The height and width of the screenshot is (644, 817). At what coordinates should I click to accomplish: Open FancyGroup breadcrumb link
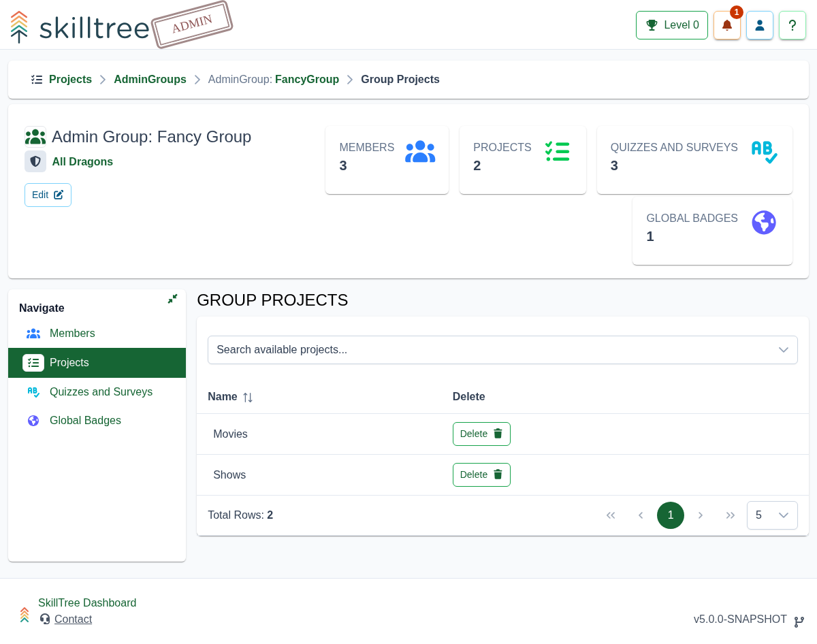point(307,80)
